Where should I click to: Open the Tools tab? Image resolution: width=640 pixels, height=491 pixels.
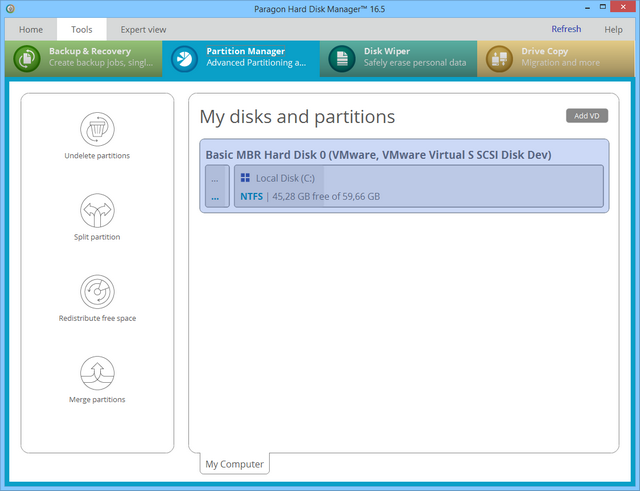(82, 30)
